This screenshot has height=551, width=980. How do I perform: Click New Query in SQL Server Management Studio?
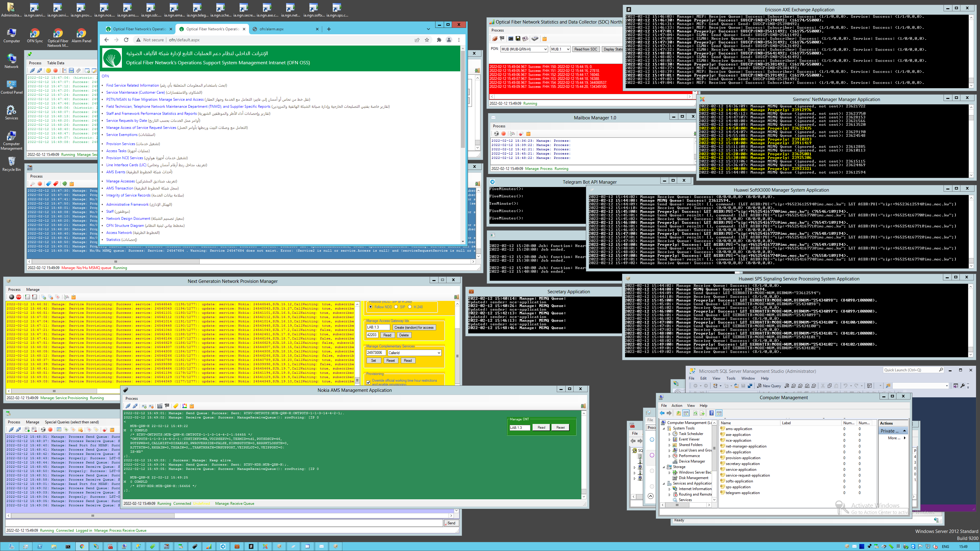(x=769, y=386)
